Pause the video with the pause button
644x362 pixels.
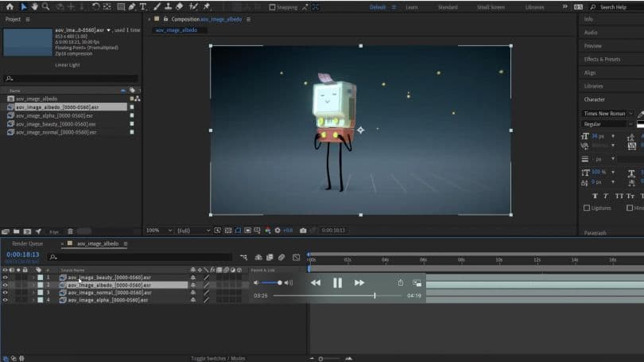click(337, 282)
